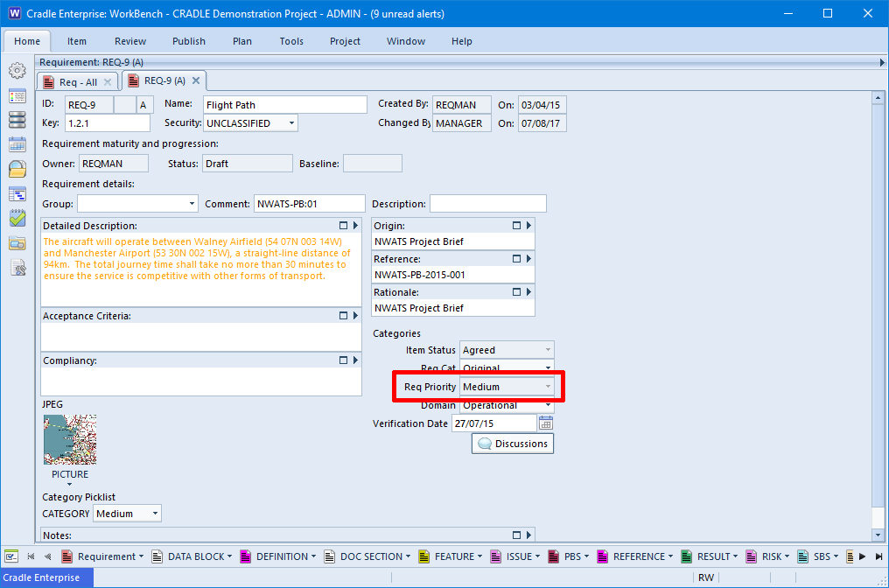Image resolution: width=889 pixels, height=588 pixels.
Task: Open the Home ribbon tab
Action: pyautogui.click(x=27, y=41)
